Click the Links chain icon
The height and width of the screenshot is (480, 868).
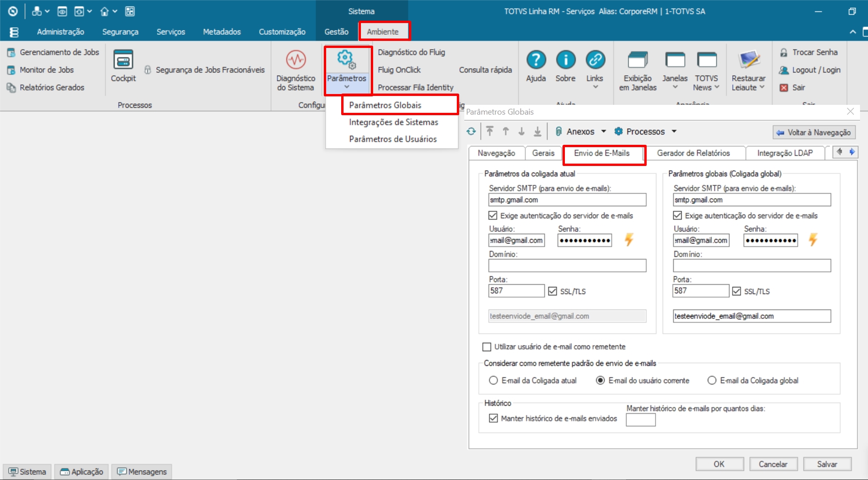click(x=595, y=60)
